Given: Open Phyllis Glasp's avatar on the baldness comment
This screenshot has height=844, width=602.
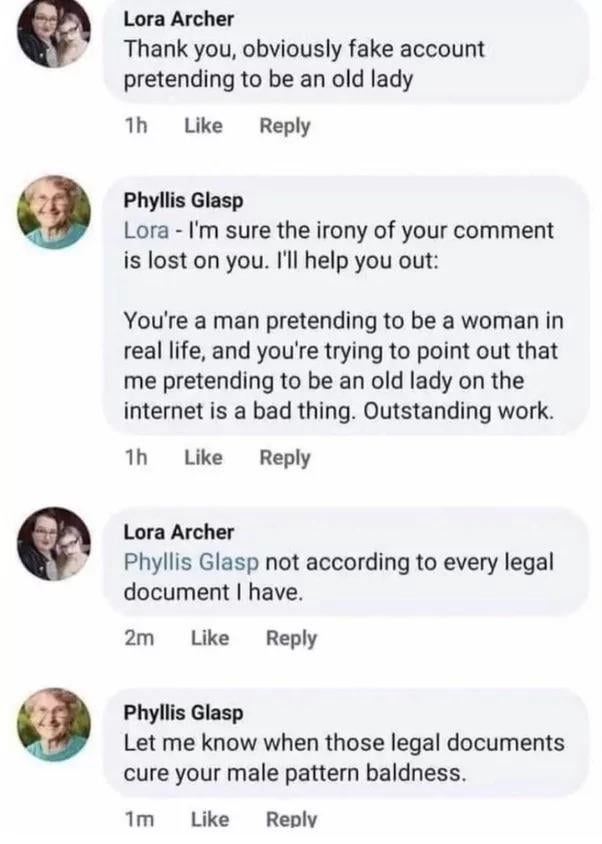Looking at the screenshot, I should (x=54, y=723).
